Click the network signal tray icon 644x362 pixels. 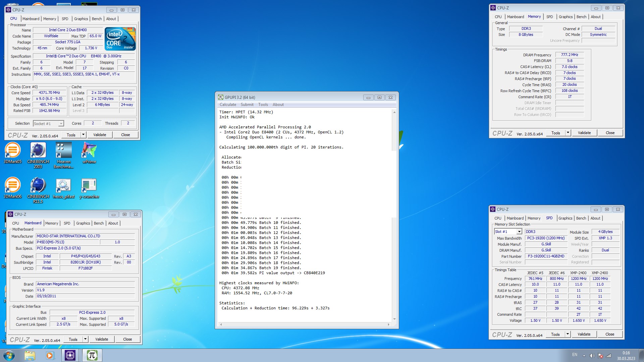point(608,356)
